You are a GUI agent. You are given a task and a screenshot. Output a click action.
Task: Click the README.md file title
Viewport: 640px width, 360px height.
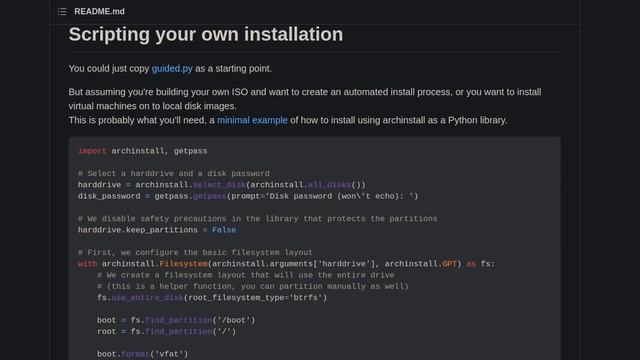99,11
